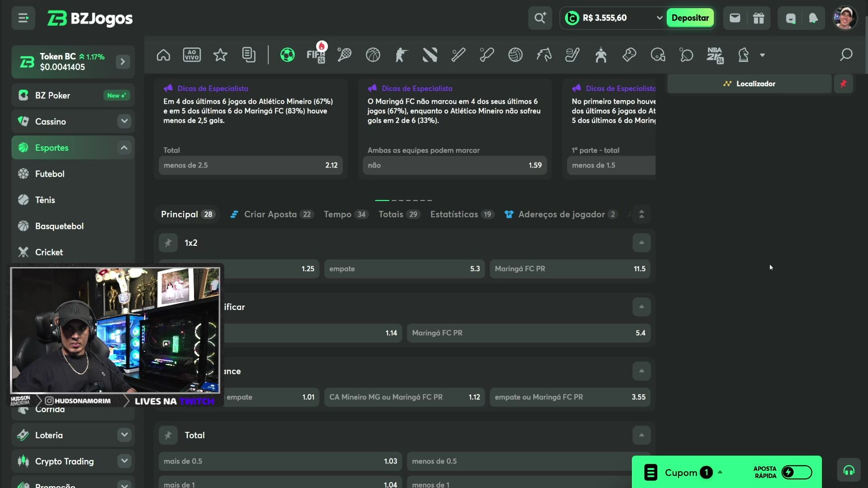Collapse the Total market section
This screenshot has height=488, width=868.
coord(641,435)
